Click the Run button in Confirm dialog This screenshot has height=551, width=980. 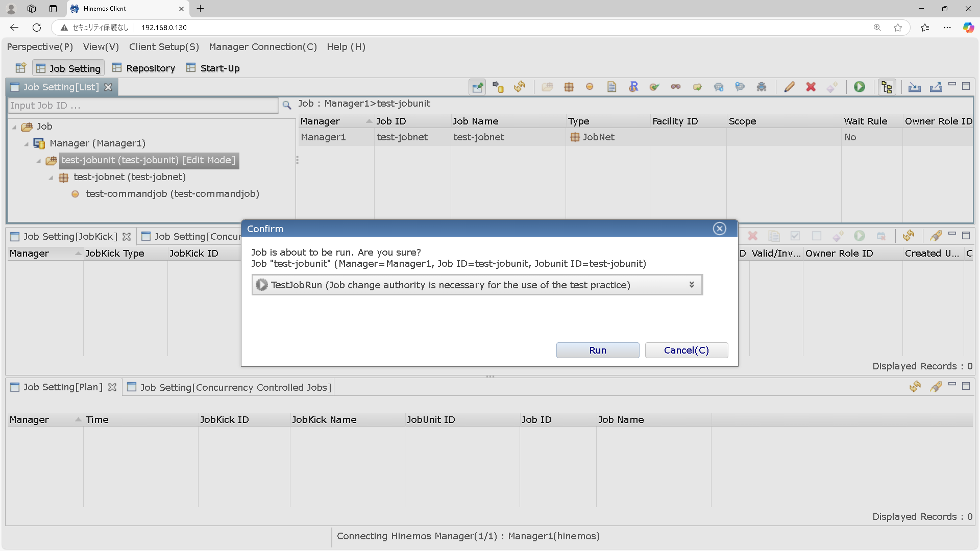(597, 350)
